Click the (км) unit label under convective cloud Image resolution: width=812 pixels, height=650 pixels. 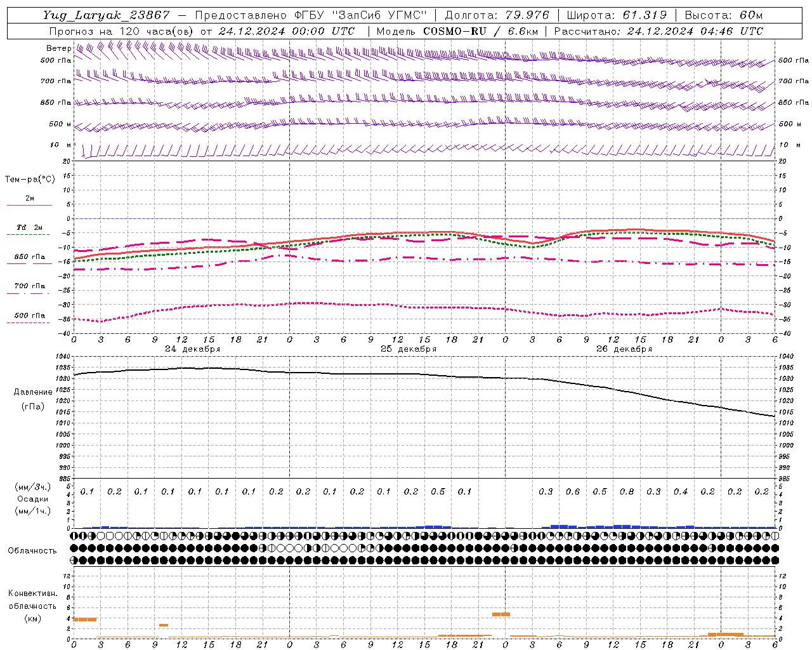32,618
